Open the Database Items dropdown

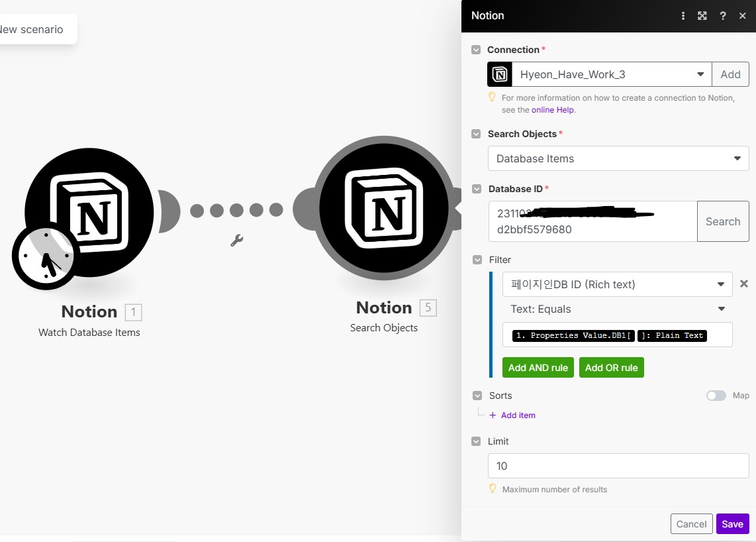click(x=618, y=158)
